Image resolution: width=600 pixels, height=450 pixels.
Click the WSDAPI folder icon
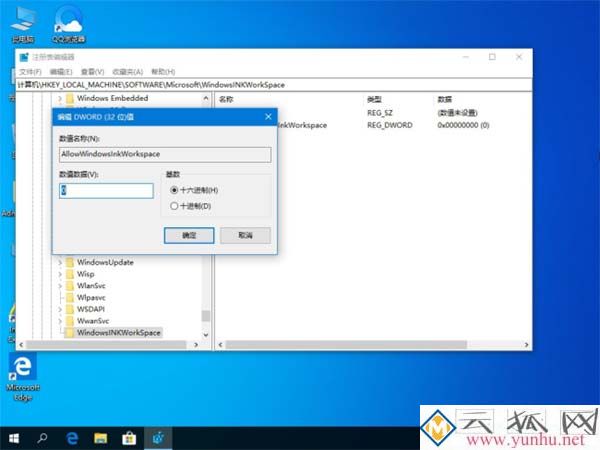coord(70,309)
